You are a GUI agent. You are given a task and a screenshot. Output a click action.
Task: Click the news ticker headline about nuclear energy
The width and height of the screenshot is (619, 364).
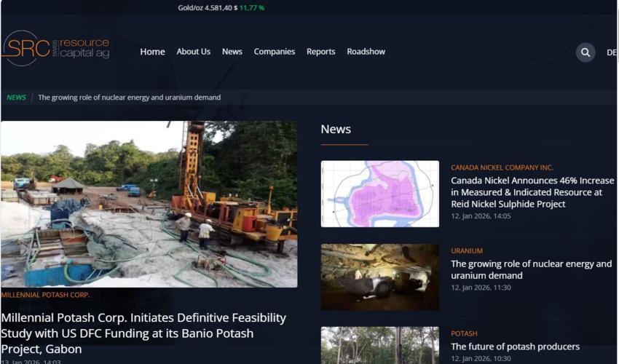[x=129, y=98]
